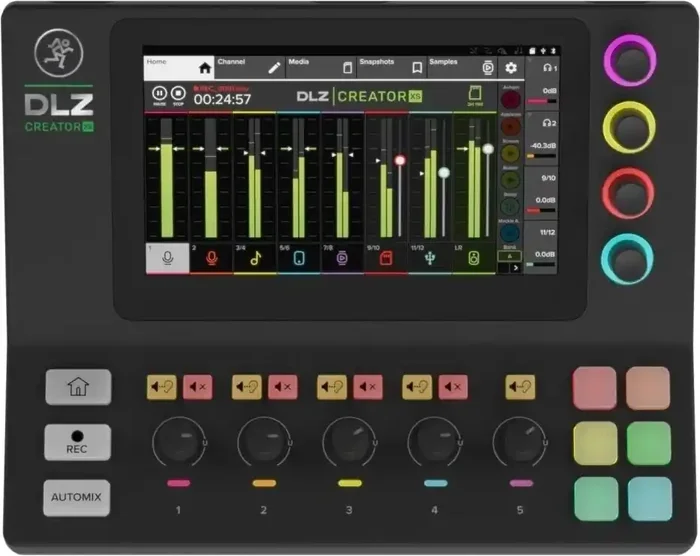This screenshot has height=556, width=700.
Task: Toggle mute for channel 4
Action: pyautogui.click(x=453, y=387)
